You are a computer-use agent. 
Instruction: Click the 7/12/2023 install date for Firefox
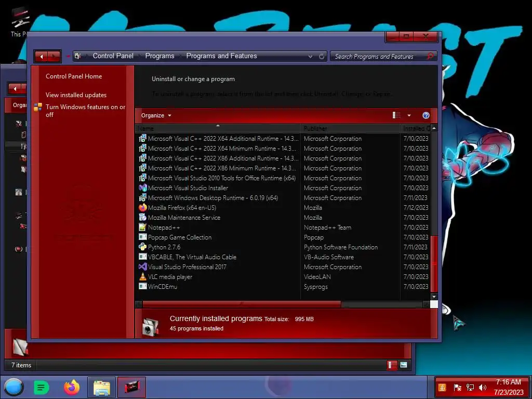point(416,207)
